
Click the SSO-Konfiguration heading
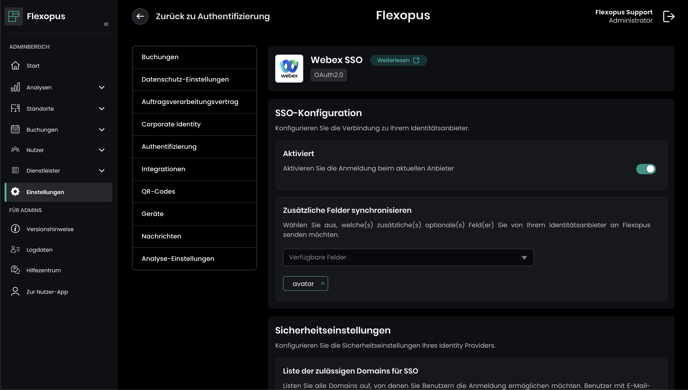pos(319,113)
